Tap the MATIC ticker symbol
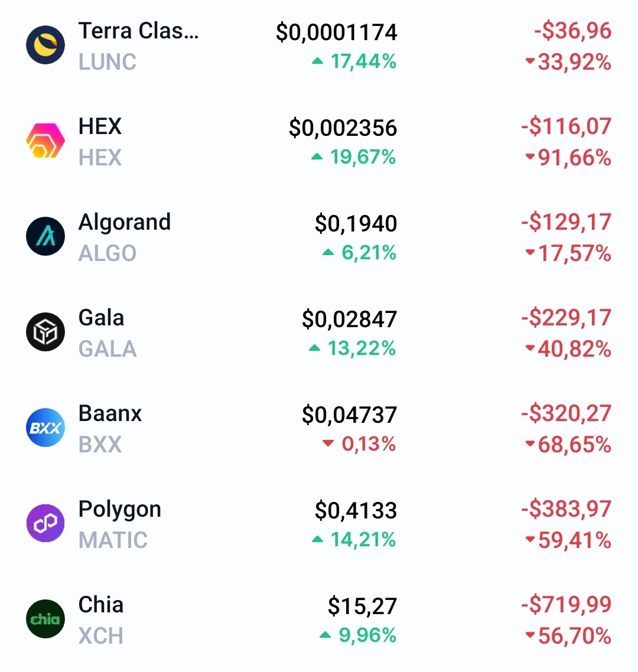Screen dimensions: 638x672 pyautogui.click(x=113, y=540)
